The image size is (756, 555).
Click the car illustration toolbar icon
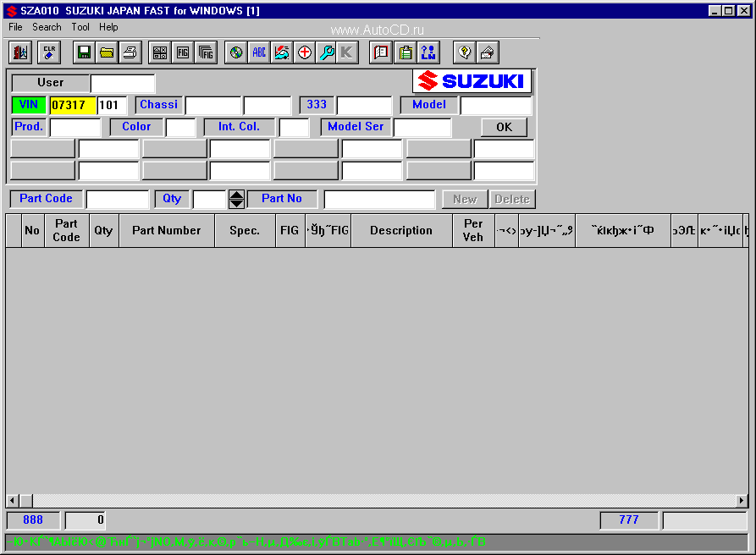coord(282,52)
